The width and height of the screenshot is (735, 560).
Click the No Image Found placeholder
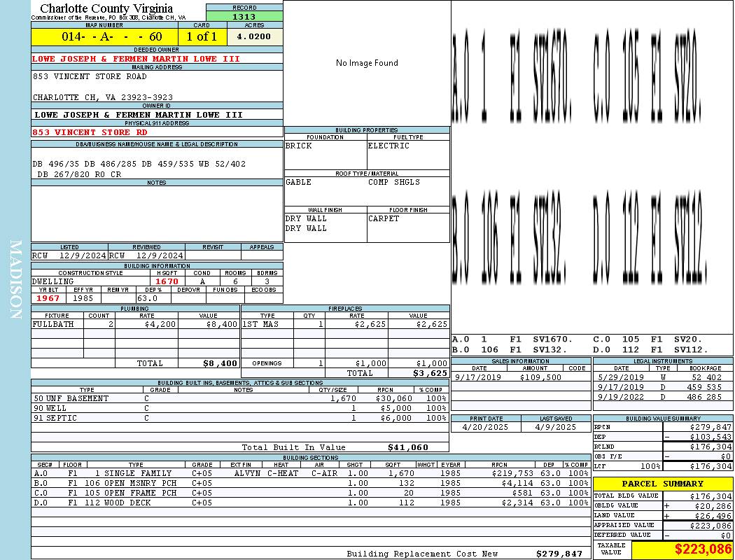point(367,63)
